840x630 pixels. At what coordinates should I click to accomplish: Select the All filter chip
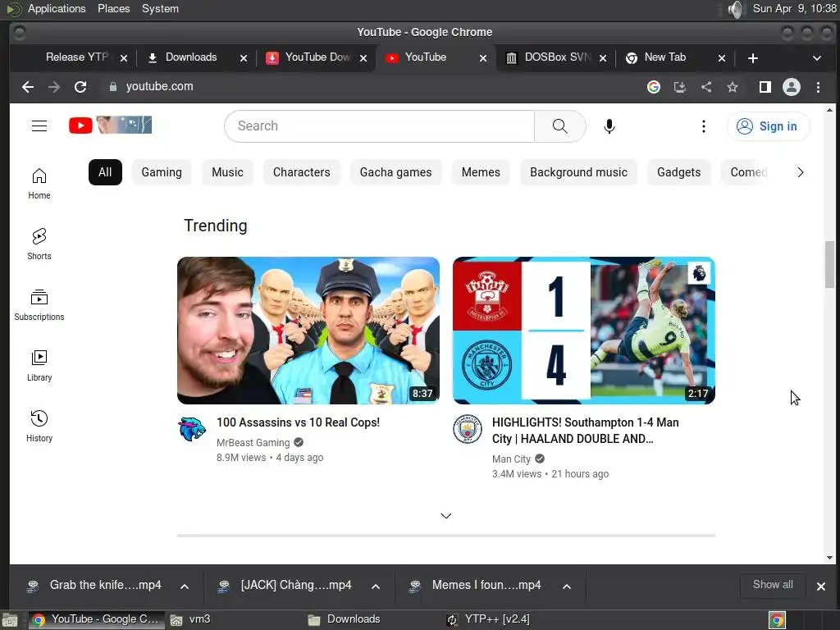(x=105, y=172)
